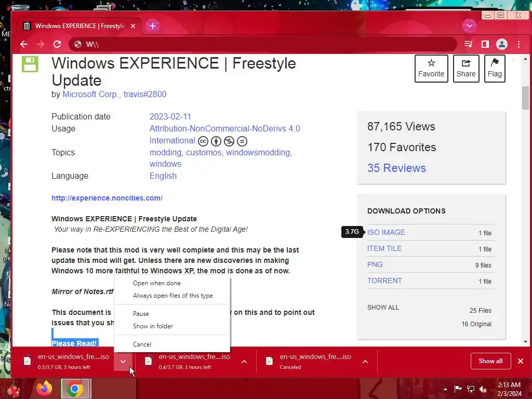Choose Open when done in context menu

[172, 283]
